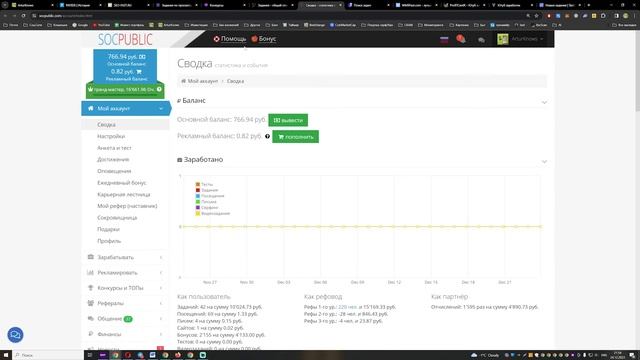
Task: Toggle Задания series in chart legend
Action: click(207, 190)
